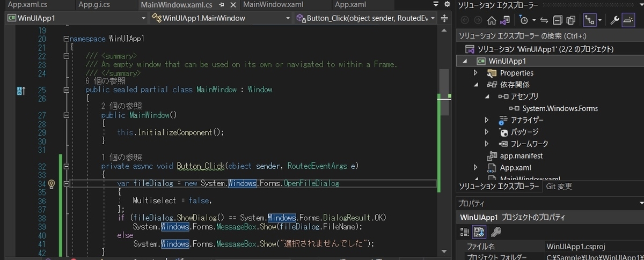
Task: Toggle Preview Selected Items icon
Action: coord(628,20)
